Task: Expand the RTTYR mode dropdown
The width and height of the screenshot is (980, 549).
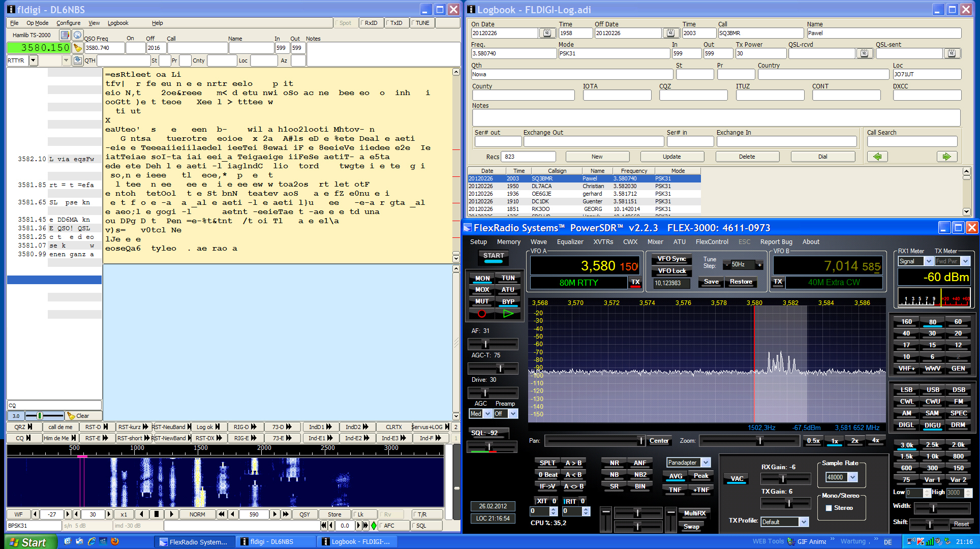Action: (x=33, y=60)
